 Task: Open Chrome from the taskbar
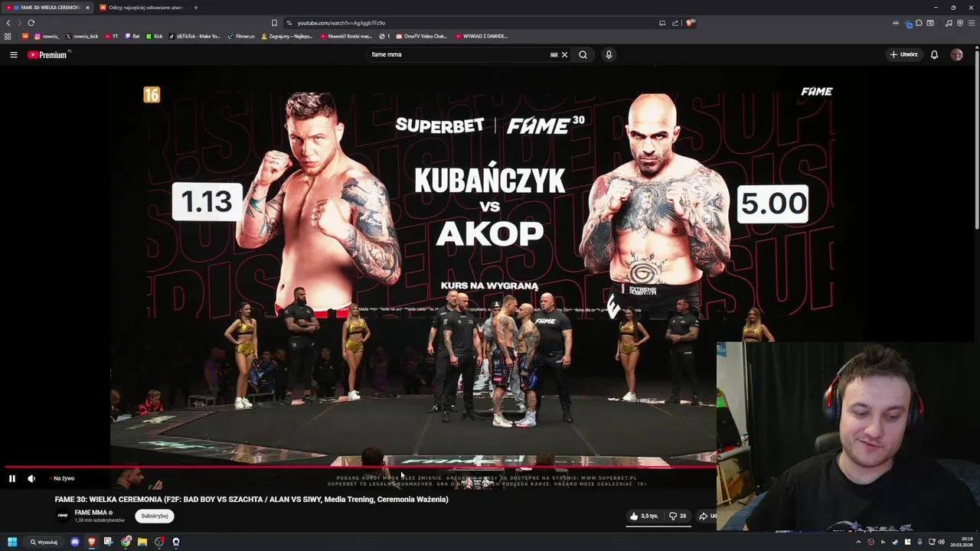pos(126,542)
